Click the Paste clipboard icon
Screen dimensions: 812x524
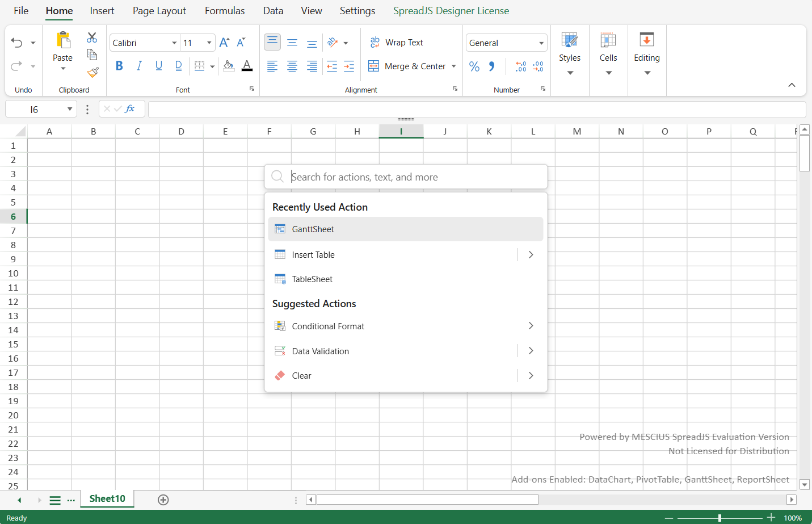click(x=63, y=40)
